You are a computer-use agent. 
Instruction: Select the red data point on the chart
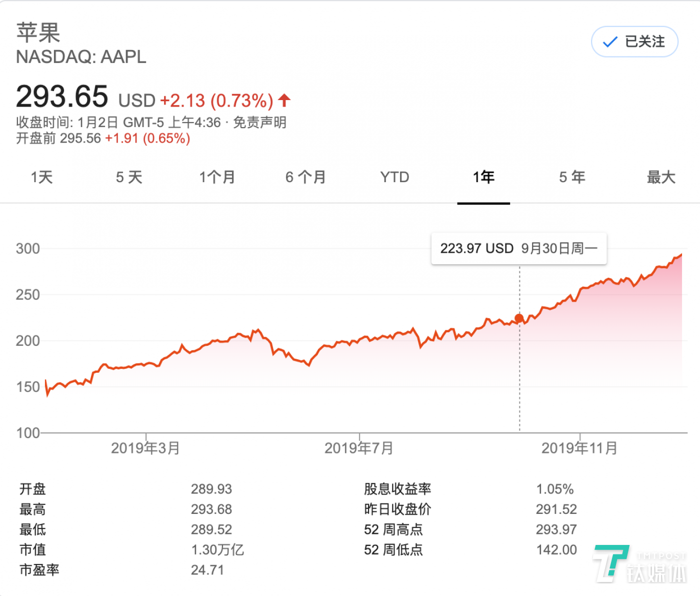pyautogui.click(x=519, y=317)
